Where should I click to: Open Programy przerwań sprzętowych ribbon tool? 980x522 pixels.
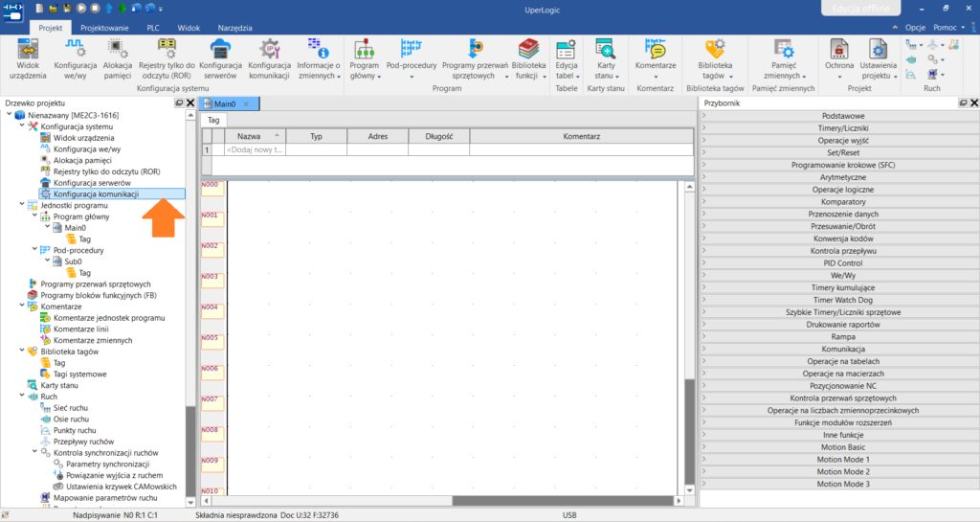tap(475, 59)
